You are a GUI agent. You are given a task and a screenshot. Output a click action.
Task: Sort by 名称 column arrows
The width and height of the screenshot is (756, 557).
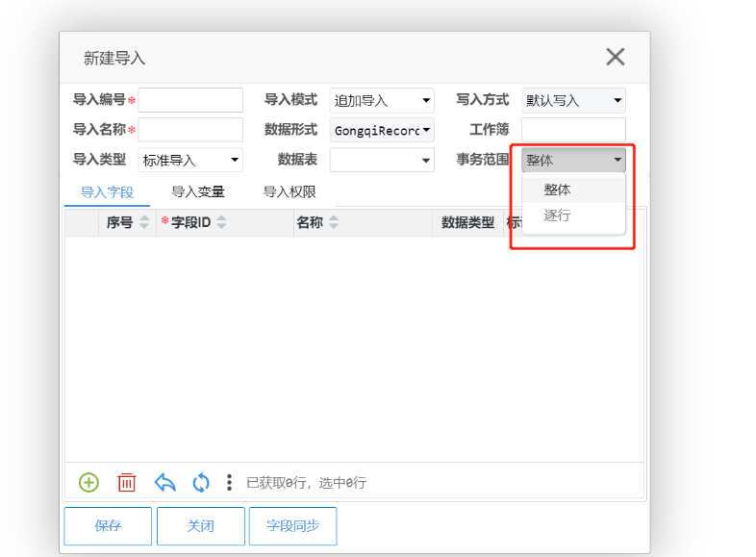(335, 223)
